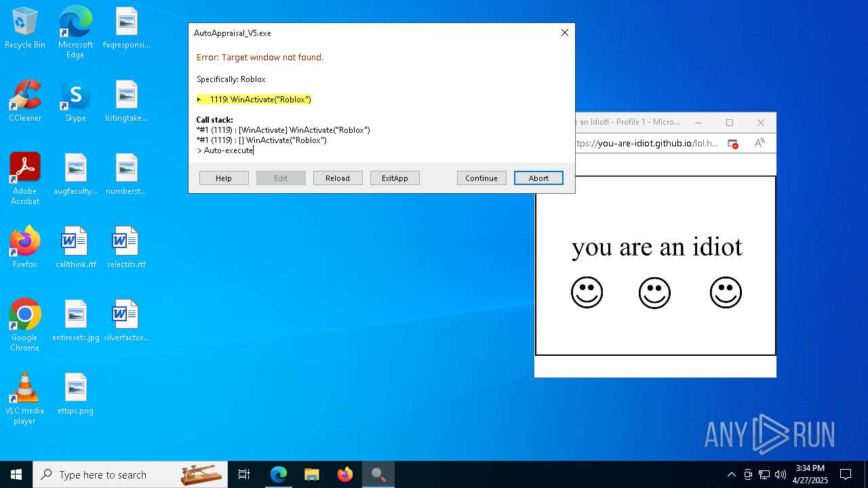Select the faqresponsi... image file
Viewport: 868px width, 488px height.
click(x=127, y=28)
